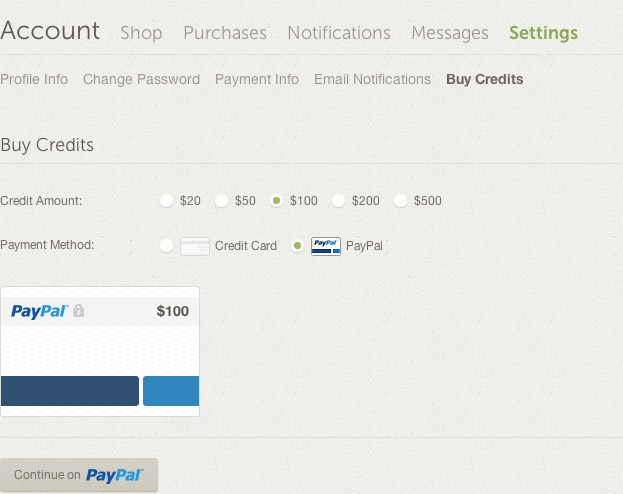Select the $20 credit amount
The width and height of the screenshot is (623, 494).
point(166,201)
